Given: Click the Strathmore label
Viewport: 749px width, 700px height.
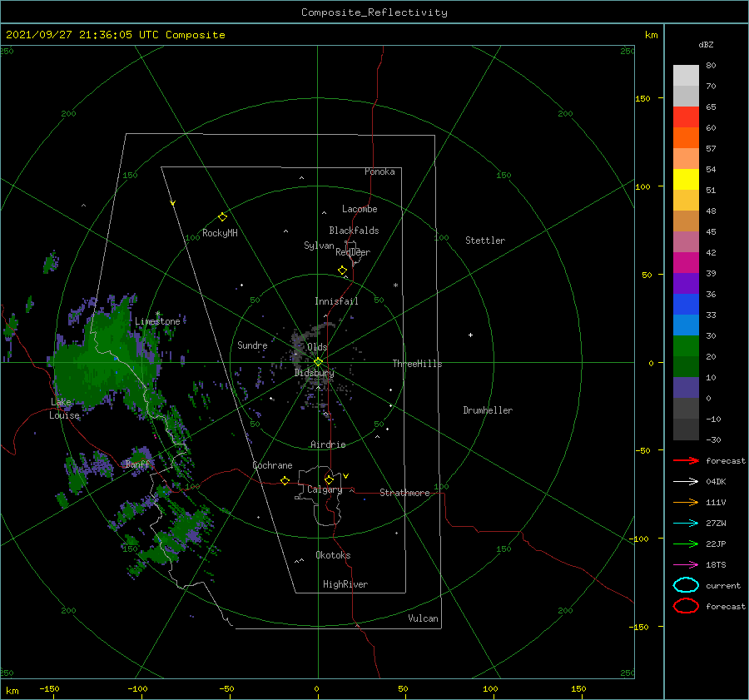Looking at the screenshot, I should pyautogui.click(x=404, y=493).
